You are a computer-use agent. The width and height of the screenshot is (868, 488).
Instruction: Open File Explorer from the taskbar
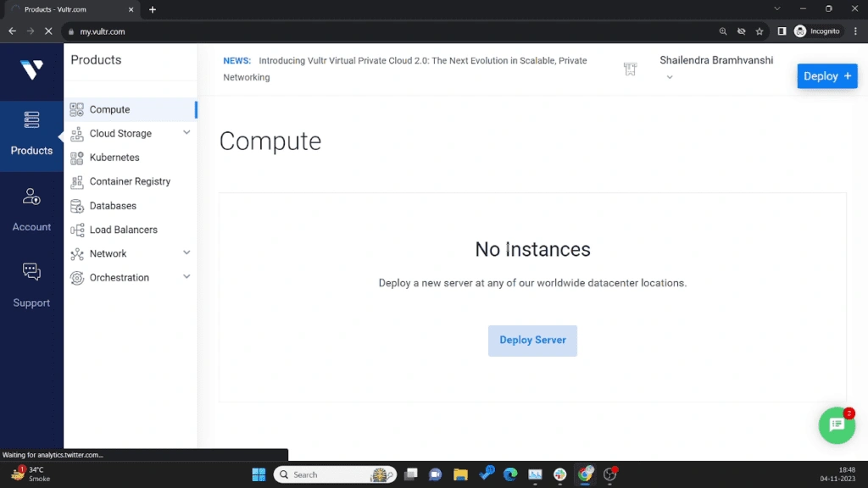click(x=460, y=474)
